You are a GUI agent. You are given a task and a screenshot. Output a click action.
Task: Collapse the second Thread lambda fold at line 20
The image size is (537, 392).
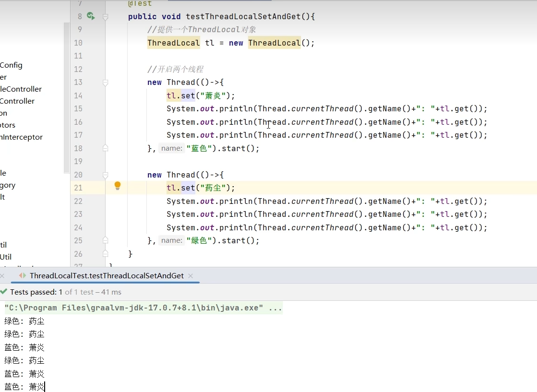tap(106, 175)
